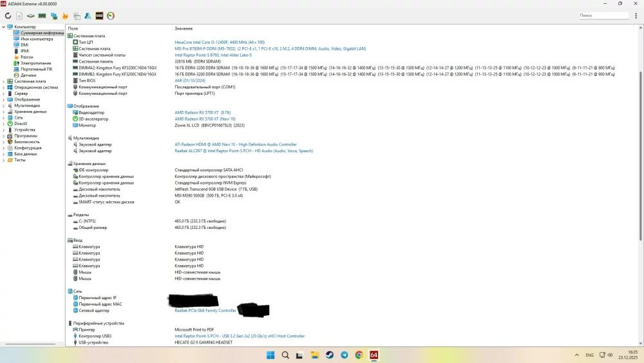Expand the Тесты tree node
Screen dimensions: 644x363
click(3, 160)
